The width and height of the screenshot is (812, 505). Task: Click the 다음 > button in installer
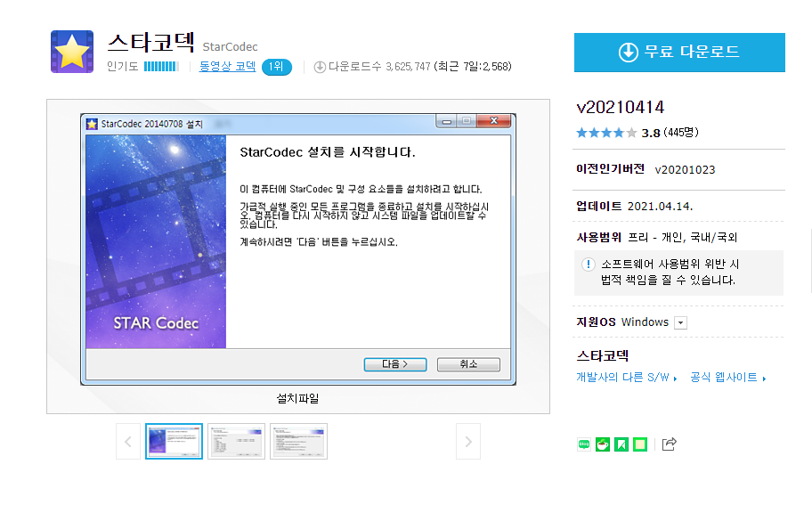click(395, 364)
